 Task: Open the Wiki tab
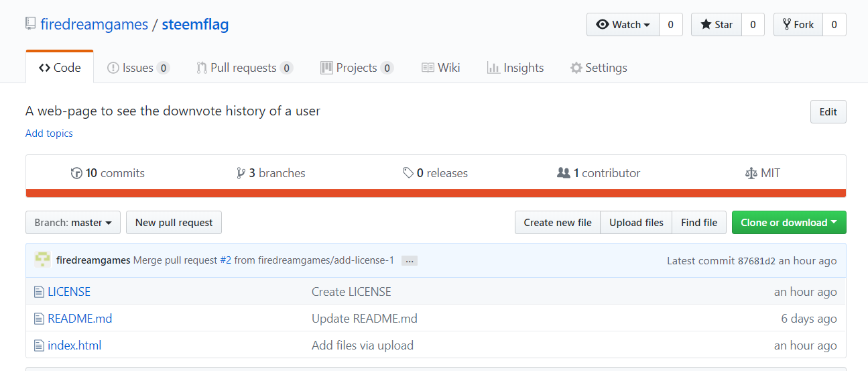440,67
